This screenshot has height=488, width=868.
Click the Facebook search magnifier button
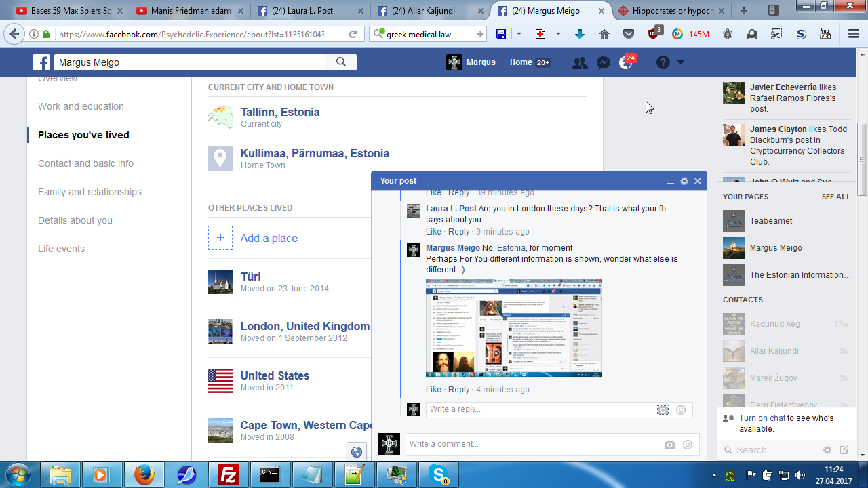[x=341, y=62]
